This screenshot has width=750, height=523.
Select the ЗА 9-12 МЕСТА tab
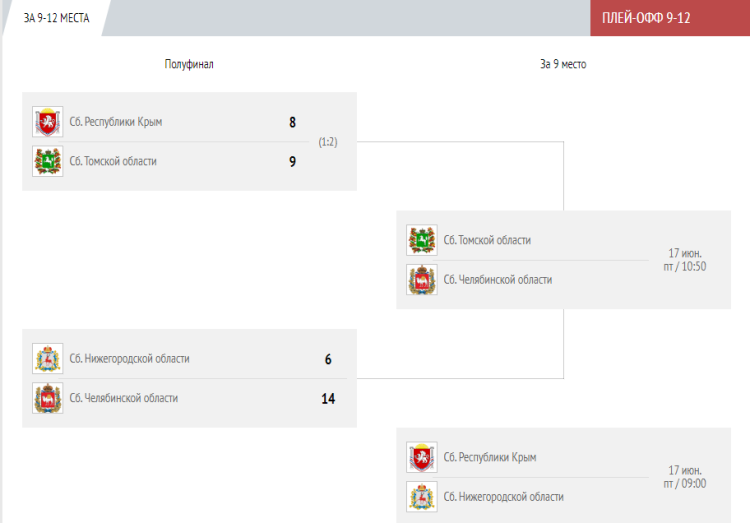coord(56,17)
